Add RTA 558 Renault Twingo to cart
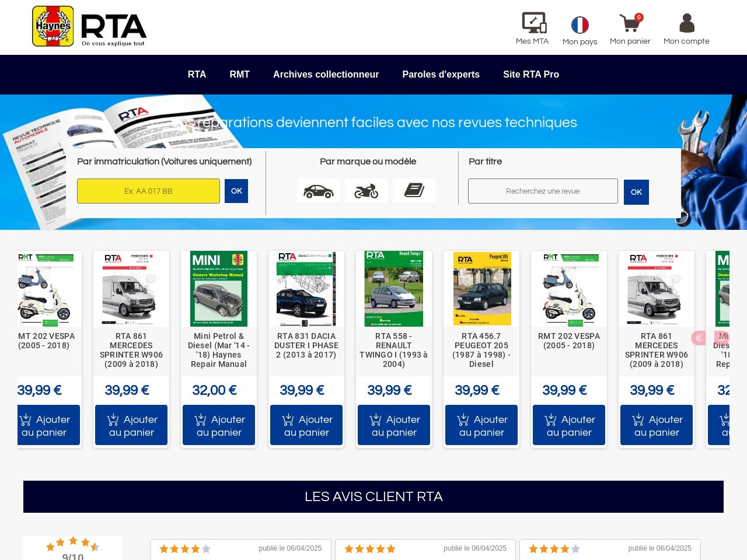 394,425
